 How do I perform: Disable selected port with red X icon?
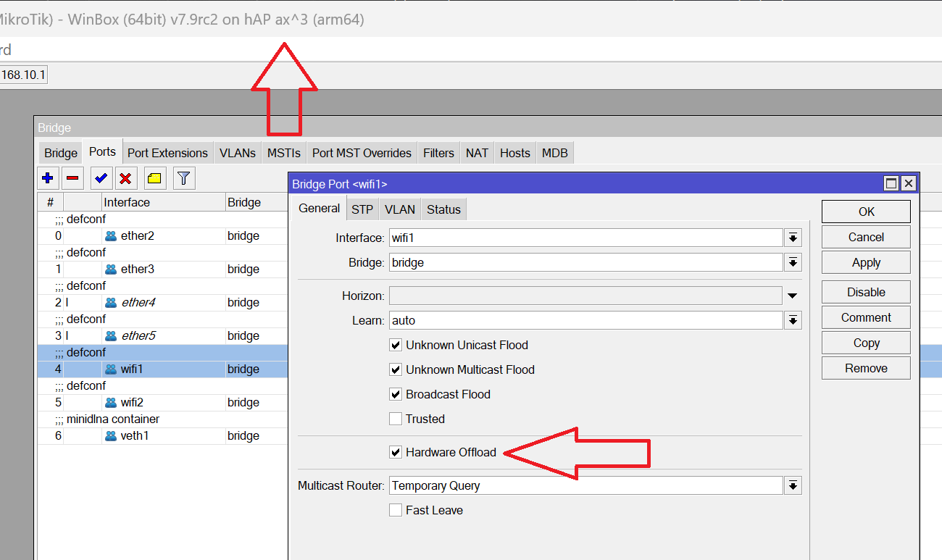125,177
